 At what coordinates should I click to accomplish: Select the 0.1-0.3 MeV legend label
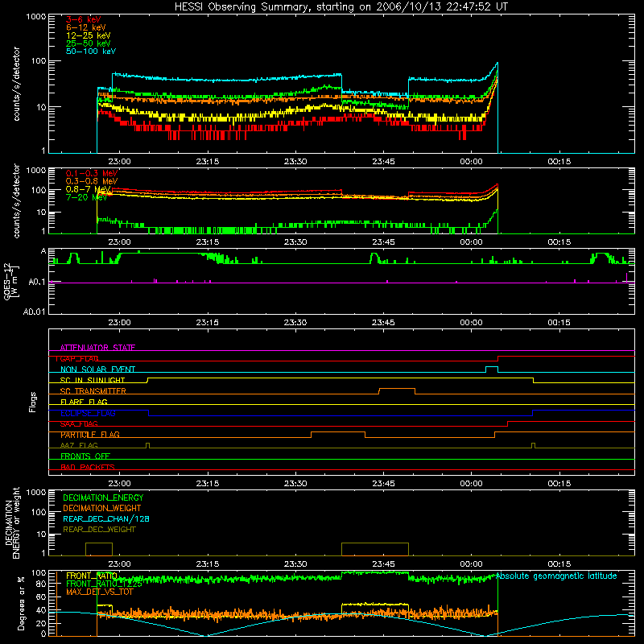point(92,173)
